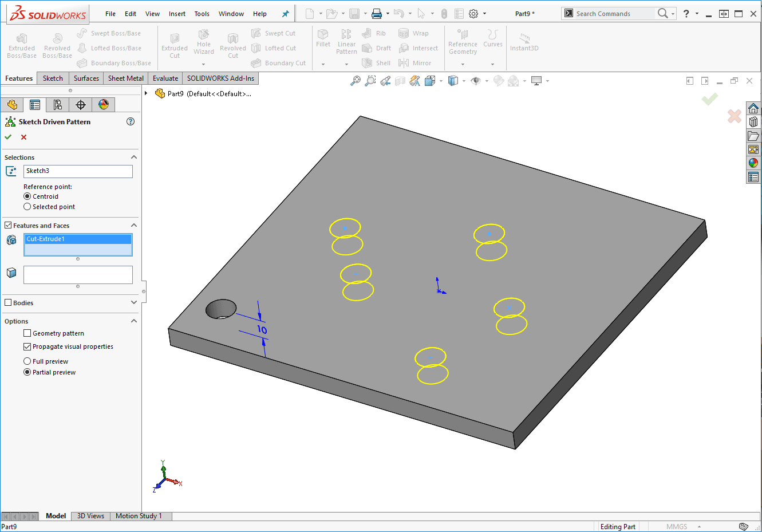Tick the Bodies section checkbox
762x532 pixels.
[x=8, y=303]
